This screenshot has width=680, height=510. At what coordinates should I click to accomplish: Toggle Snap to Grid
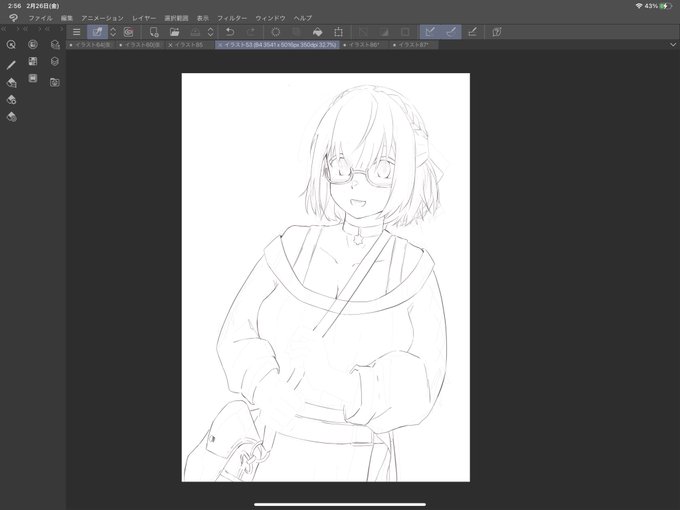point(472,32)
